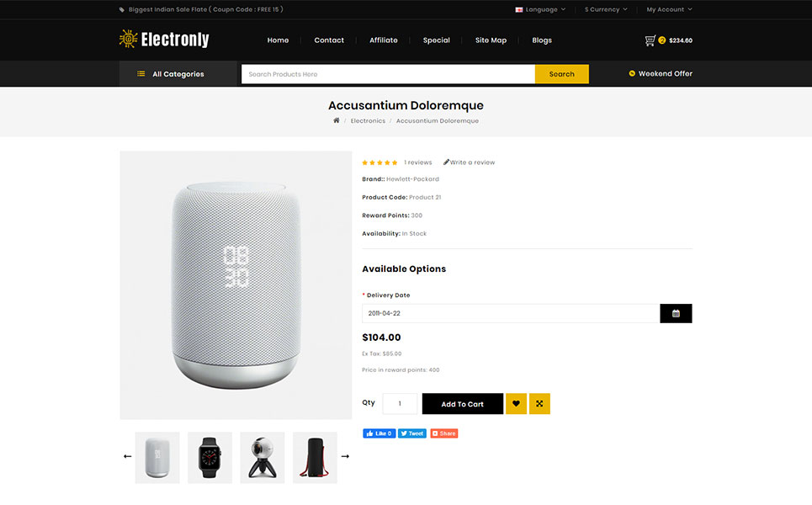Select the smartwatch product thumbnail
This screenshot has height=505, width=812.
point(210,457)
